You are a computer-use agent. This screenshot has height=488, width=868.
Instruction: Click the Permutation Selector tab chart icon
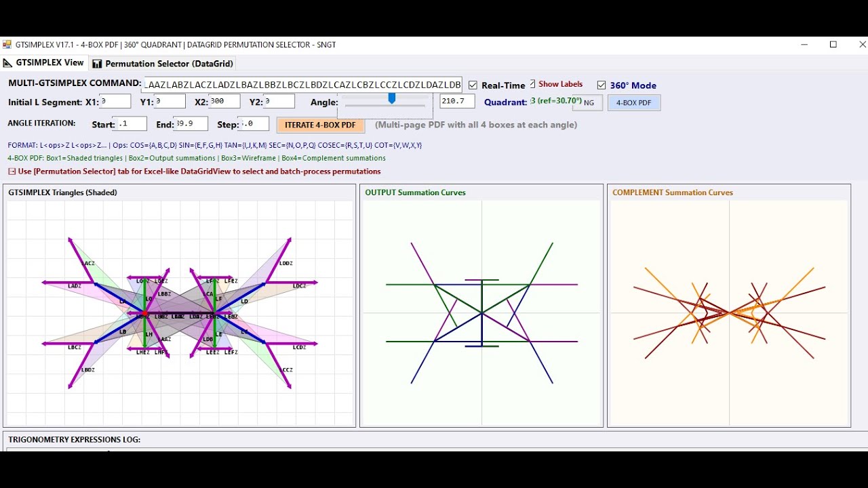[x=97, y=64]
